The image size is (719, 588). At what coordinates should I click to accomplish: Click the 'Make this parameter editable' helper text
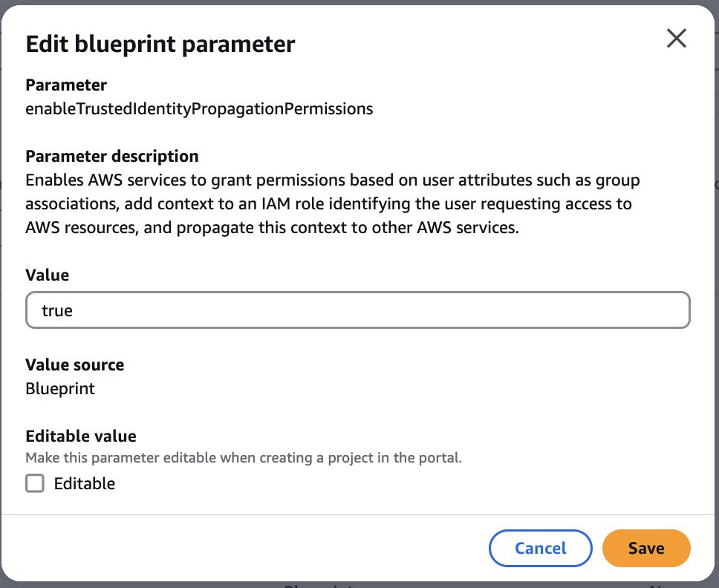[244, 457]
